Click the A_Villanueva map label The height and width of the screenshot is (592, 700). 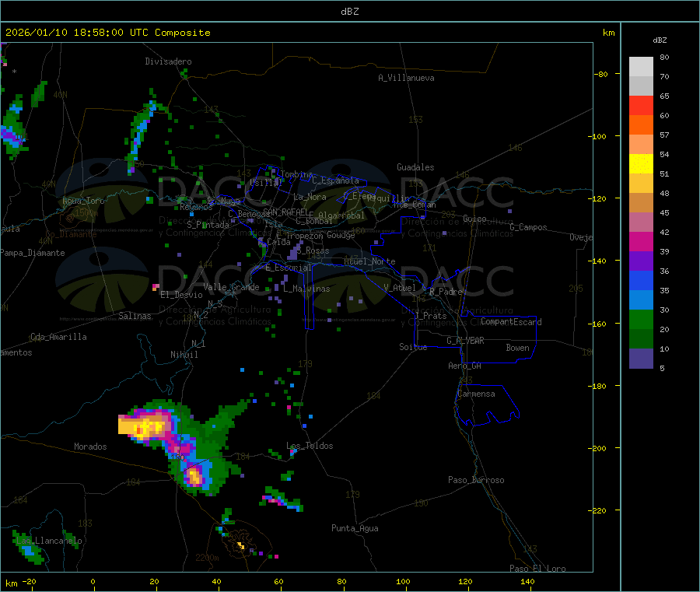pos(406,78)
